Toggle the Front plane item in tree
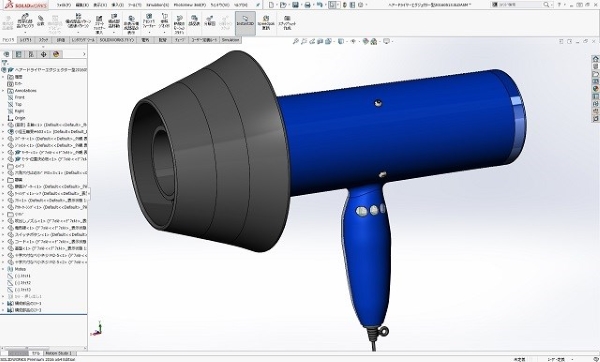This screenshot has width=600, height=362. point(19,98)
